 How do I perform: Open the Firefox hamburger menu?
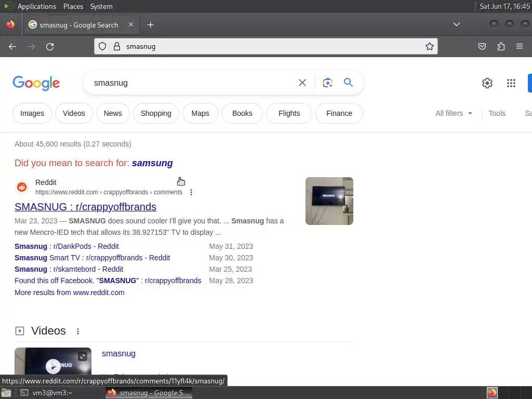[x=520, y=46]
